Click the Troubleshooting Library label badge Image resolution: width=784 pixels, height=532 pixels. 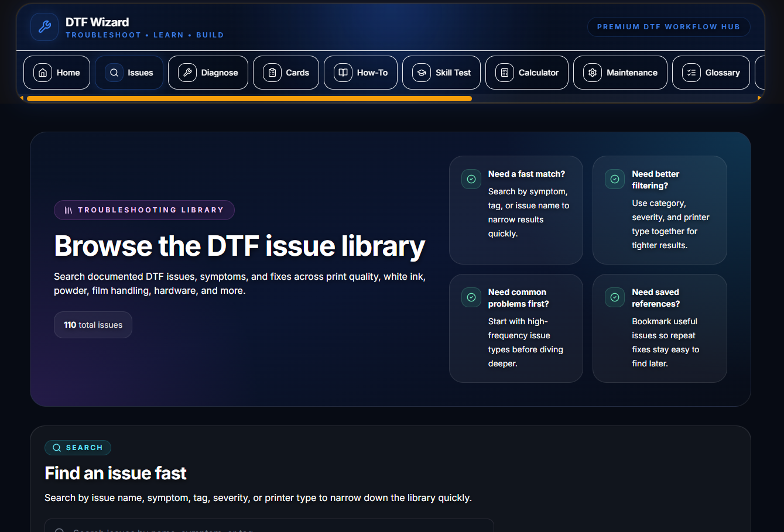coord(144,210)
